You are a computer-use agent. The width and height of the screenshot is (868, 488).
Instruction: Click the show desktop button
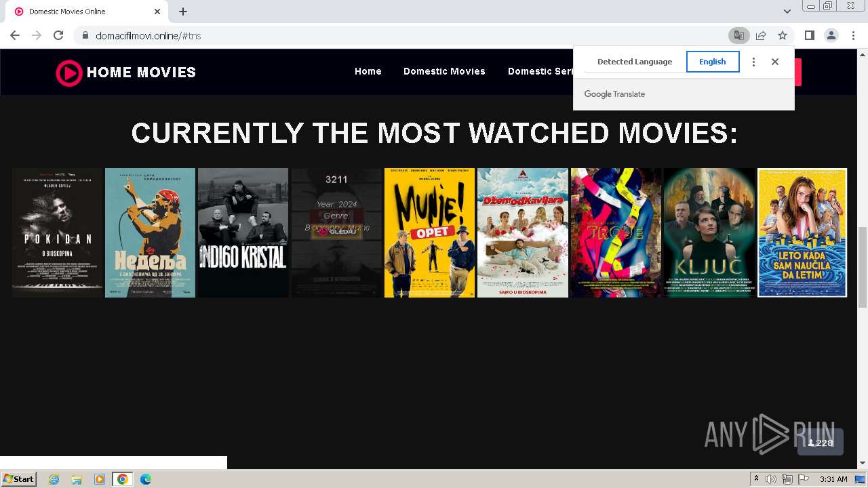coord(860,479)
